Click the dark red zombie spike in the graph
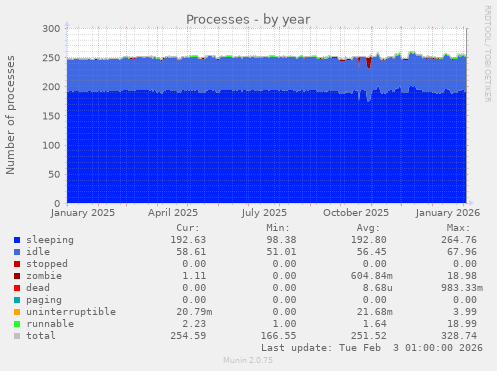The width and height of the screenshot is (497, 371). (x=369, y=63)
